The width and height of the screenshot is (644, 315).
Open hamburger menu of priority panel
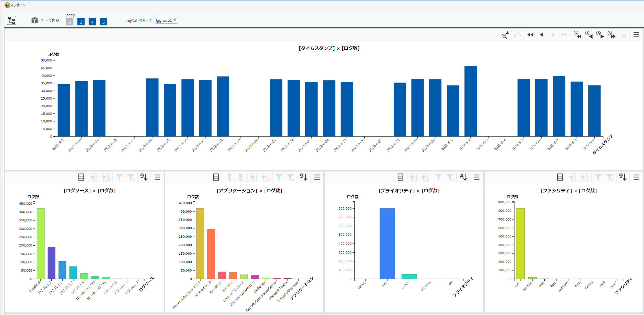point(477,177)
